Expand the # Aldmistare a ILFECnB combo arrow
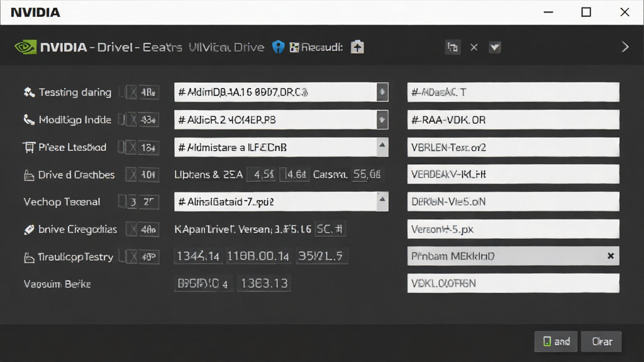The image size is (644, 362). click(382, 146)
